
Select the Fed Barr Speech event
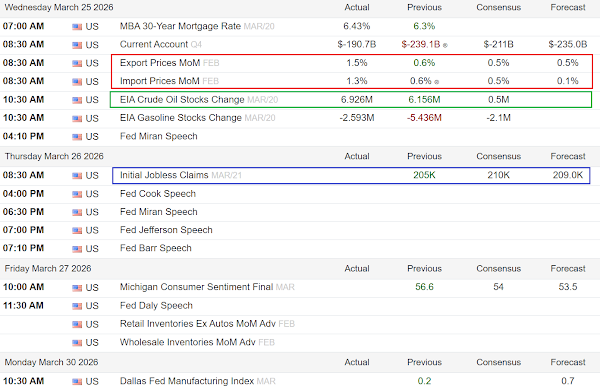156,248
